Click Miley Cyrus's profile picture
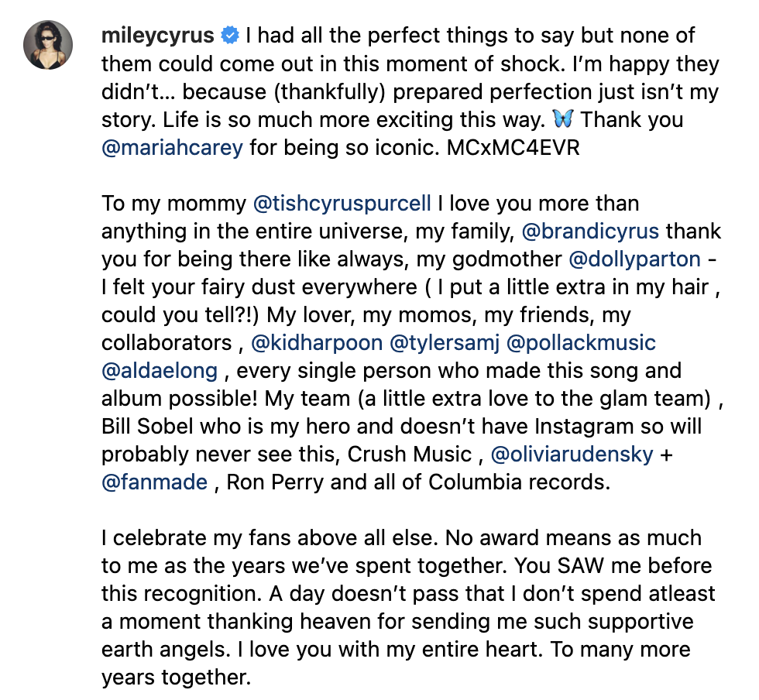 48,45
